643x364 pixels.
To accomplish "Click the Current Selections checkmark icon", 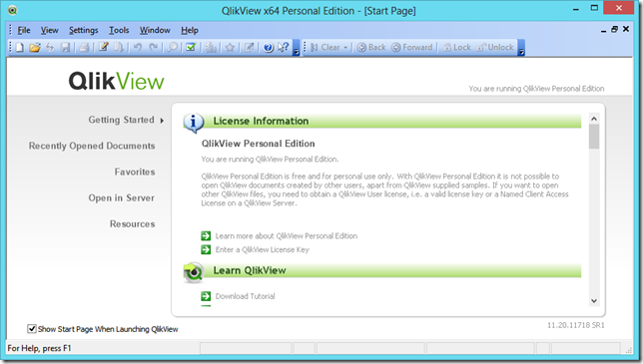I will click(x=191, y=48).
